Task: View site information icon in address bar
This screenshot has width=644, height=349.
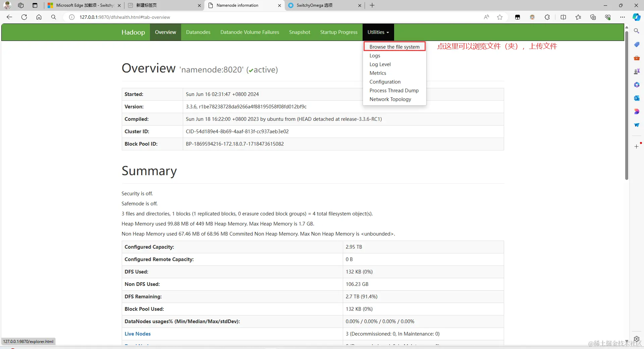Action: (72, 17)
